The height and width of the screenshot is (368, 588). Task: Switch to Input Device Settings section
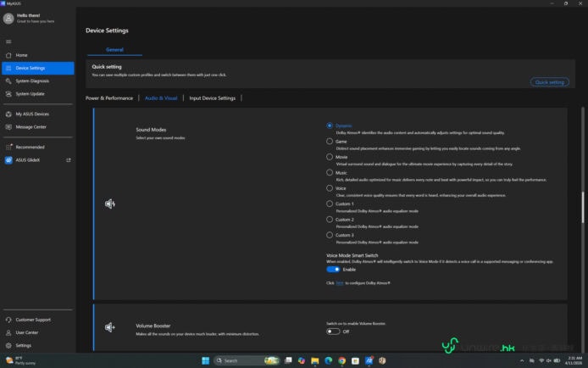[213, 98]
